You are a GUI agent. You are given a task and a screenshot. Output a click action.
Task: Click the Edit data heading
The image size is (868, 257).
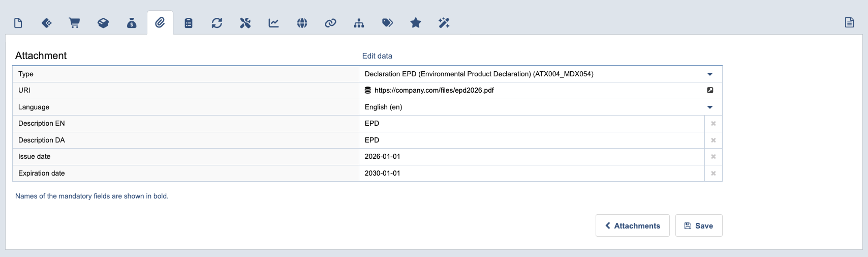pos(377,56)
